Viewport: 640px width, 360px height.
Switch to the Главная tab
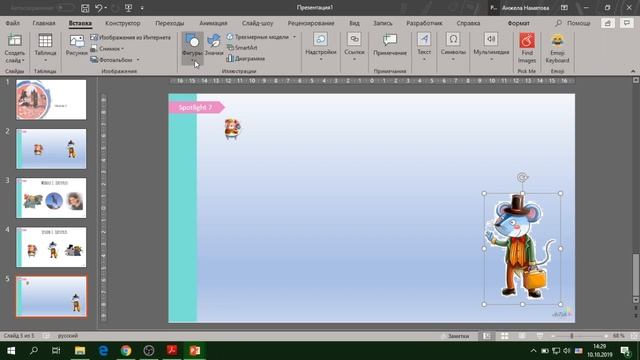pyautogui.click(x=44, y=23)
